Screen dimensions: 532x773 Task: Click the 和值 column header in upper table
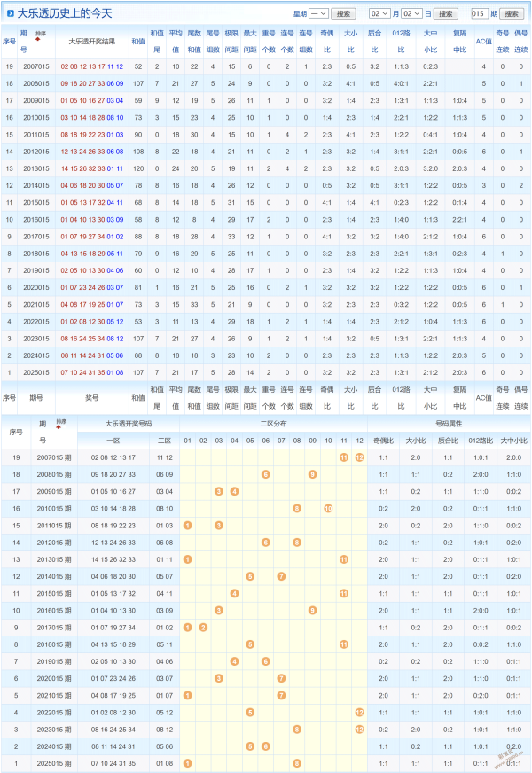coord(137,42)
